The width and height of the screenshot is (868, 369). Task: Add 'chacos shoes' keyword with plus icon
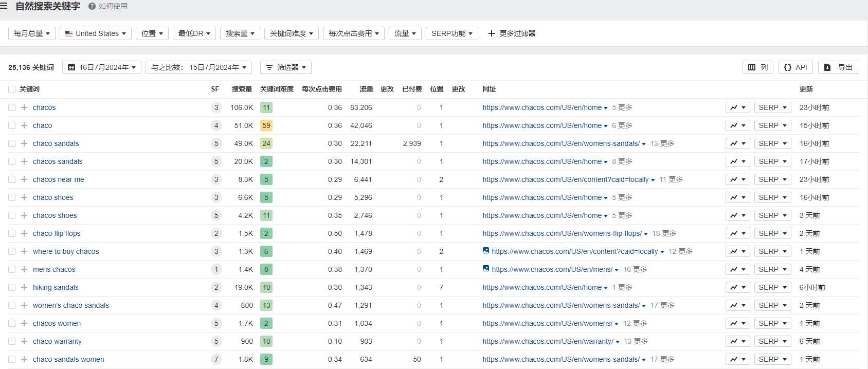pyautogui.click(x=24, y=215)
